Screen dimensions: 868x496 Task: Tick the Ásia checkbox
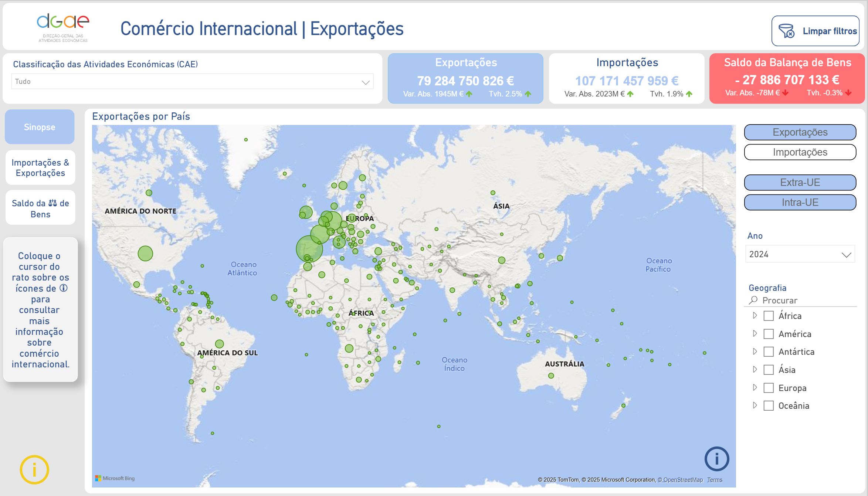(769, 370)
